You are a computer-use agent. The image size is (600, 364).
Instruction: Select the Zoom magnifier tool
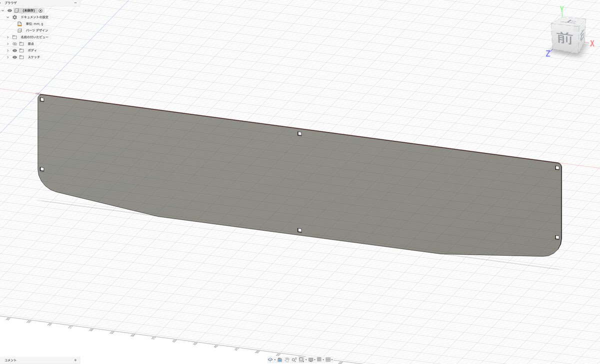[x=294, y=360]
